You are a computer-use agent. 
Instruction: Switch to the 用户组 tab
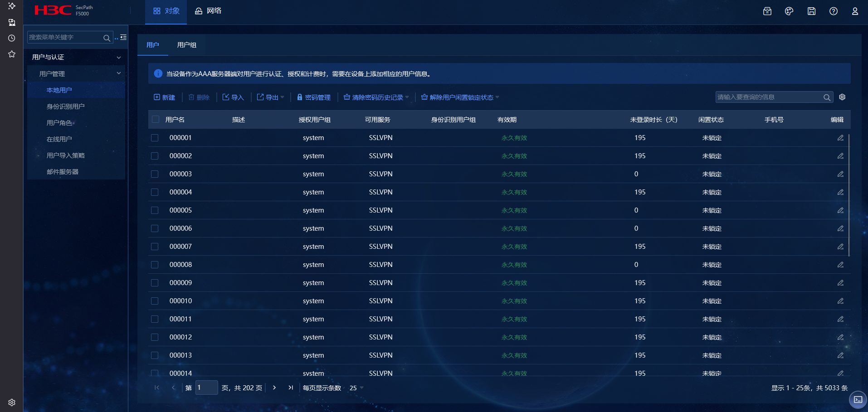(x=187, y=45)
